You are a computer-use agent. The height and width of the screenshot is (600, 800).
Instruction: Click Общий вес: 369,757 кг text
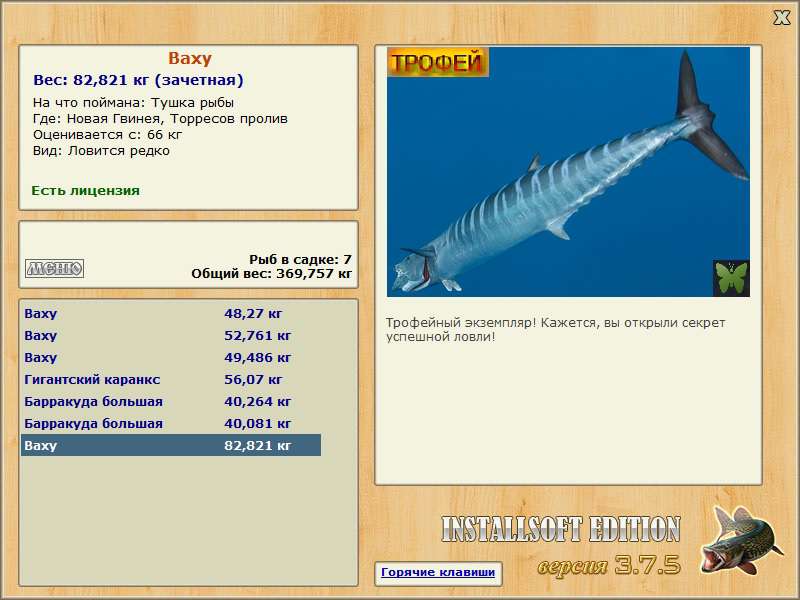coord(271,273)
